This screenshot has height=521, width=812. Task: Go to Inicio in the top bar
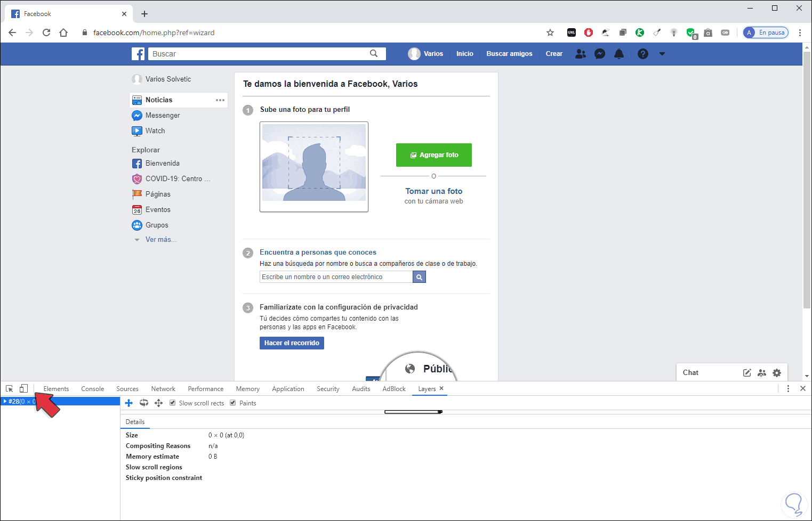coord(465,54)
